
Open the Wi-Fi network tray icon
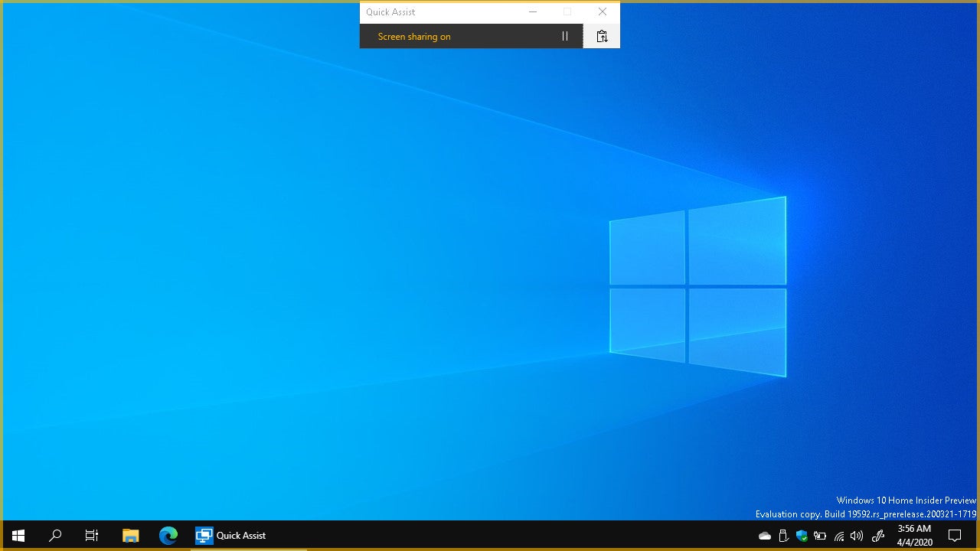point(839,536)
